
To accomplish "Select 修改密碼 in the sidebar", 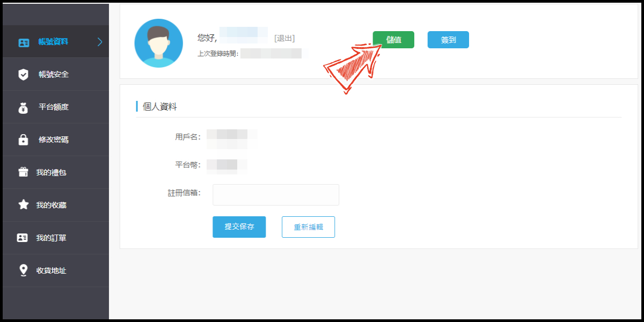I will tap(55, 140).
